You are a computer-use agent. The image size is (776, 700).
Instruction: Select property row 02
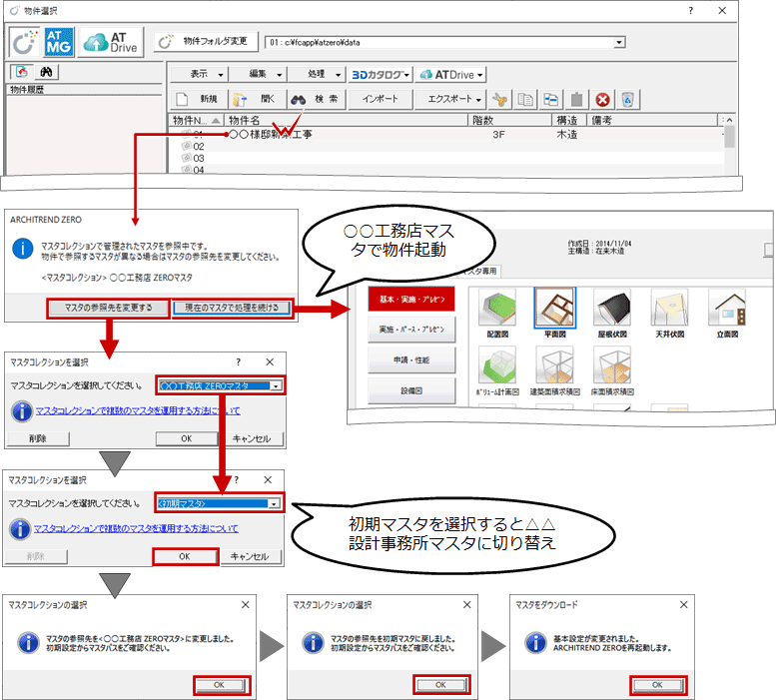tap(445, 146)
